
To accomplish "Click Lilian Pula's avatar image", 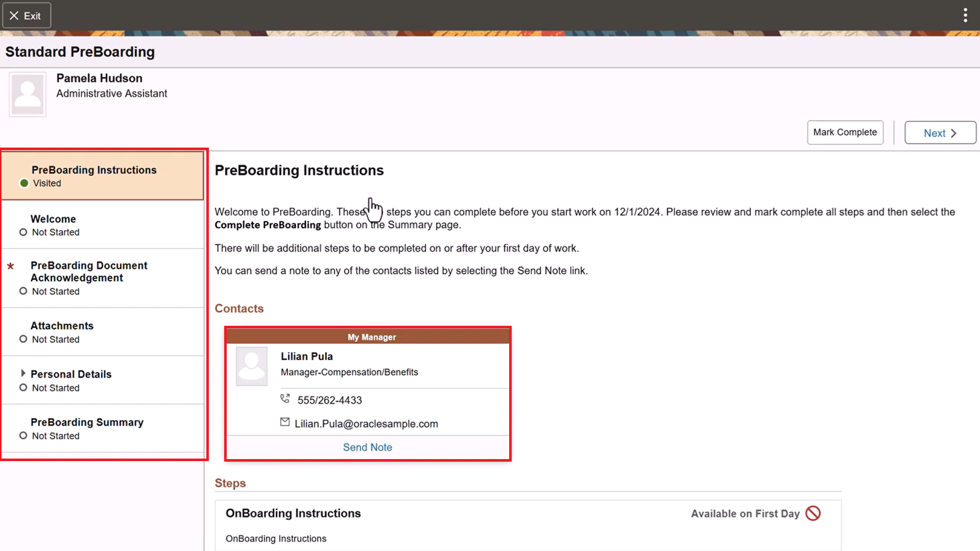I will point(251,366).
